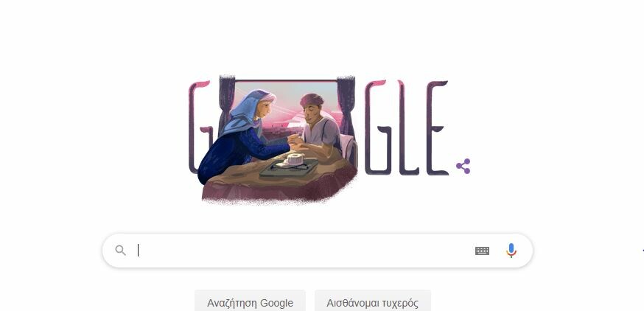Screen dimensions: 644x311
Task: Click the white hat on the tray
Action: point(295,160)
